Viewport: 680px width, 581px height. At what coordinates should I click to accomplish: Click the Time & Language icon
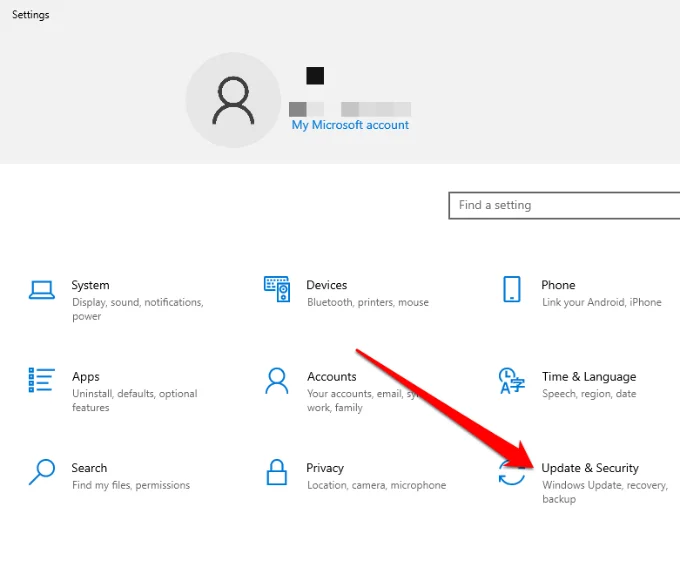[x=511, y=380]
